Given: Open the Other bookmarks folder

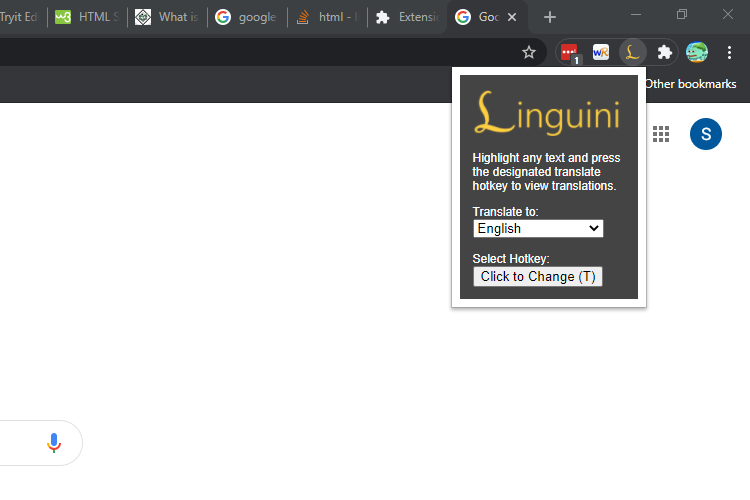Looking at the screenshot, I should tap(691, 84).
